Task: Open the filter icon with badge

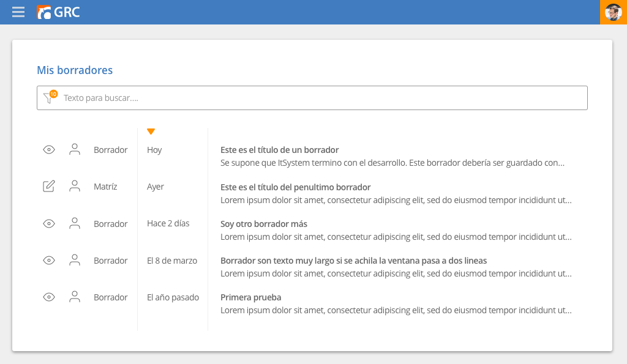Action: pos(49,97)
